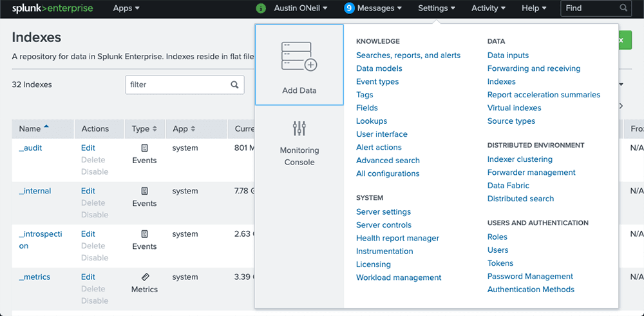Click the green health status info icon
Image resolution: width=644 pixels, height=316 pixels.
pyautogui.click(x=261, y=8)
